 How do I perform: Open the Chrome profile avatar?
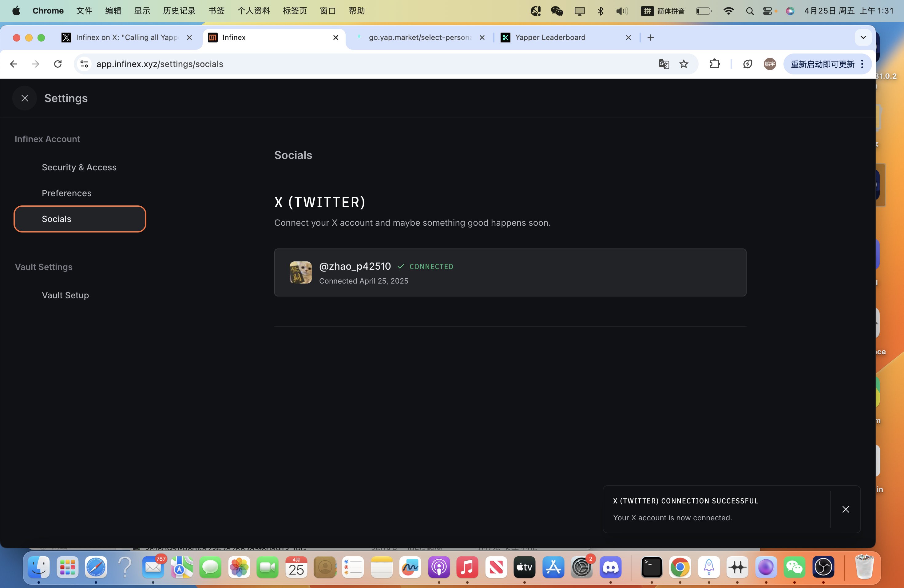[x=770, y=64]
